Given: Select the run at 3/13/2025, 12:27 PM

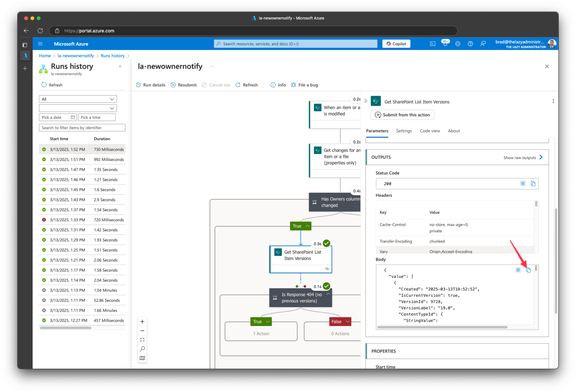Looking at the screenshot, I should pyautogui.click(x=82, y=320).
